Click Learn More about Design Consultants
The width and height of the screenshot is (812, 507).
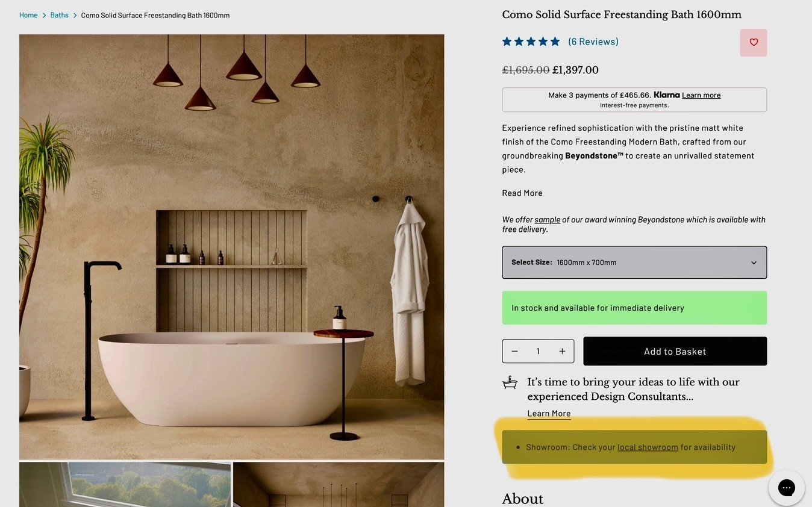pyautogui.click(x=549, y=414)
